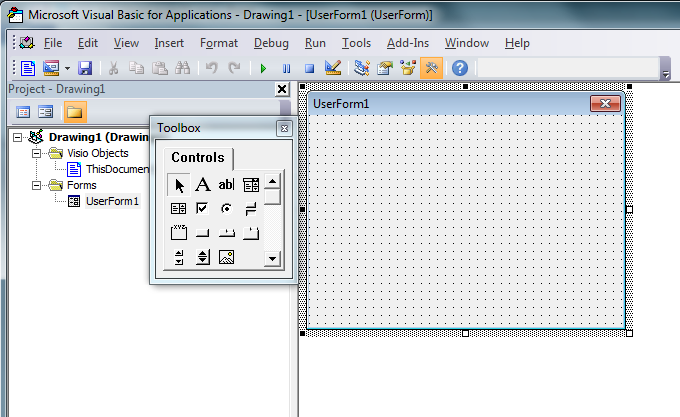
Task: Open the Format menu
Action: [219, 43]
